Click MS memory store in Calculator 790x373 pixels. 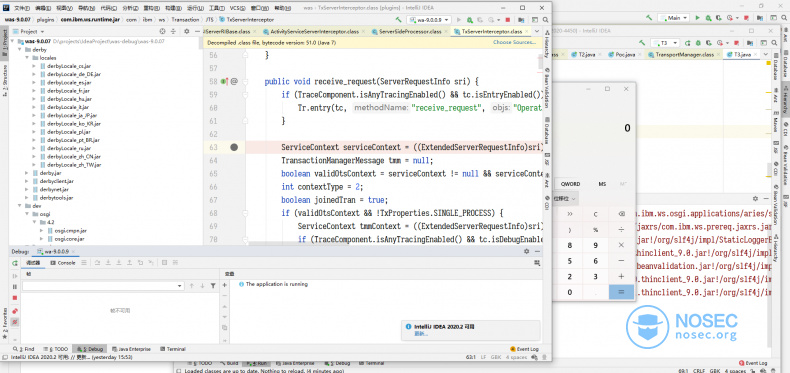[x=602, y=184]
